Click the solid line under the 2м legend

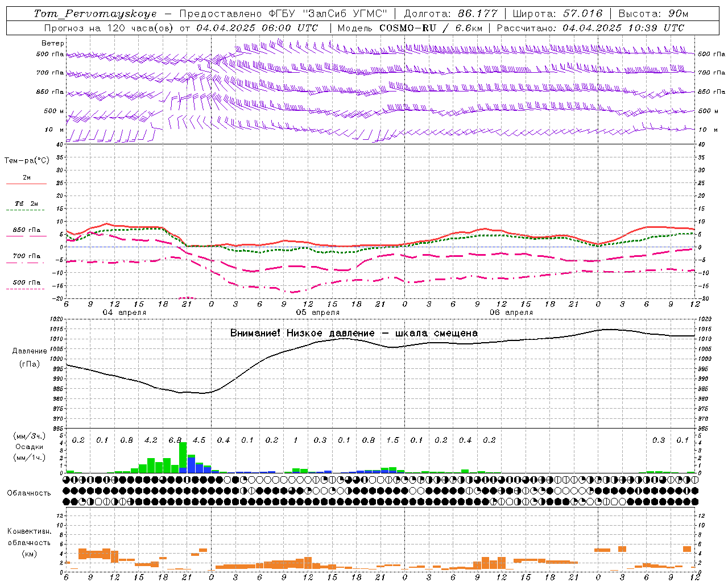pos(26,184)
